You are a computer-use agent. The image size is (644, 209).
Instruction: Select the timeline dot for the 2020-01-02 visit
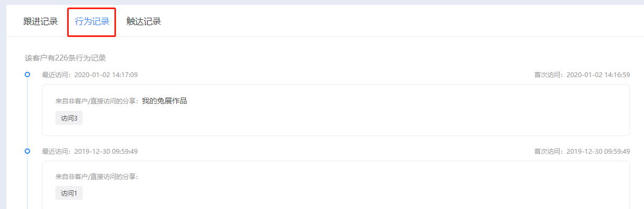pyautogui.click(x=27, y=74)
